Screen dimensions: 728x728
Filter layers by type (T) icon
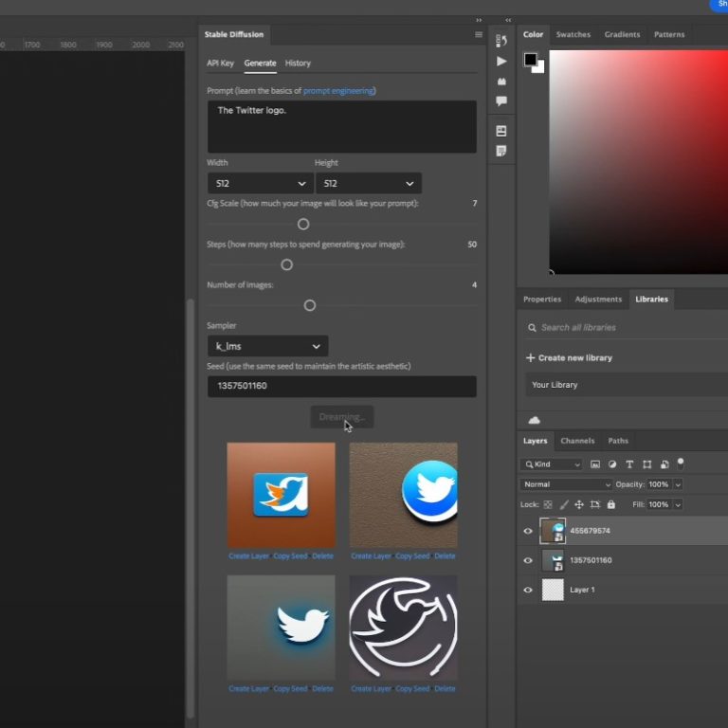click(x=629, y=464)
